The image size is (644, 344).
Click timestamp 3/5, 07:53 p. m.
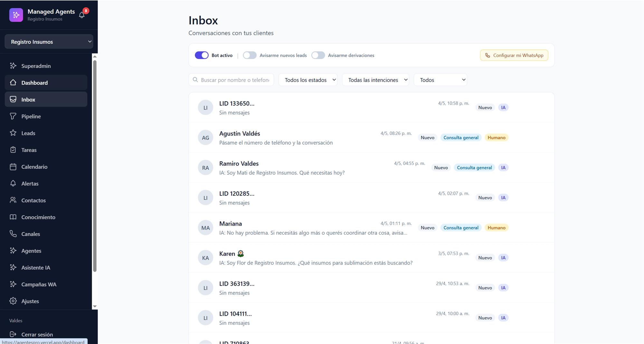(x=453, y=253)
